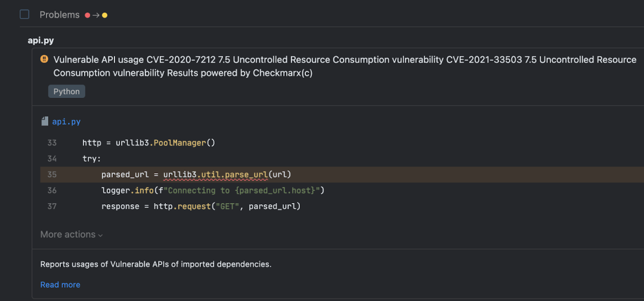Select the Python language tag

(x=67, y=91)
